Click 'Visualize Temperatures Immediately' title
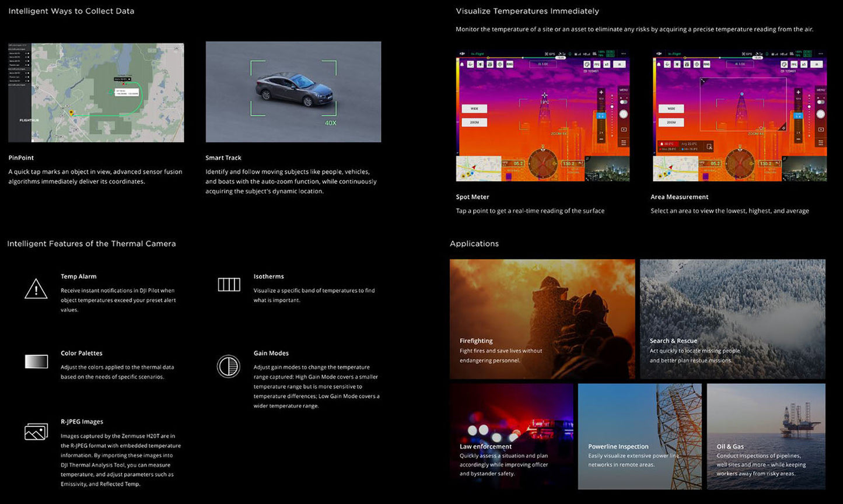This screenshot has height=504, width=843. pos(527,11)
